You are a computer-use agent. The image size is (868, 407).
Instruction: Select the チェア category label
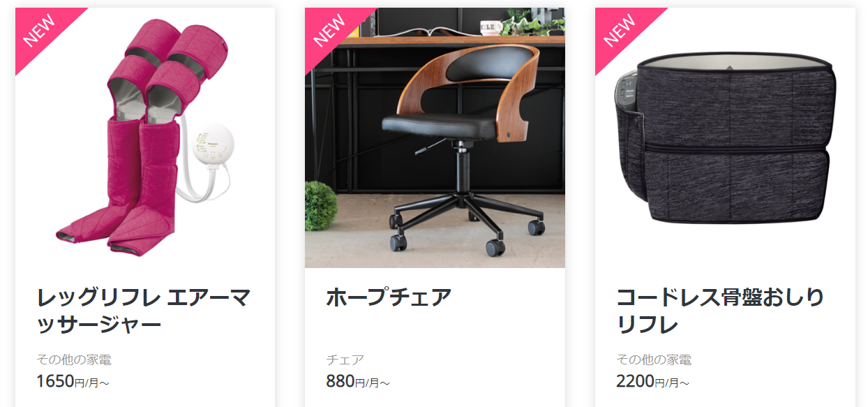click(x=345, y=360)
